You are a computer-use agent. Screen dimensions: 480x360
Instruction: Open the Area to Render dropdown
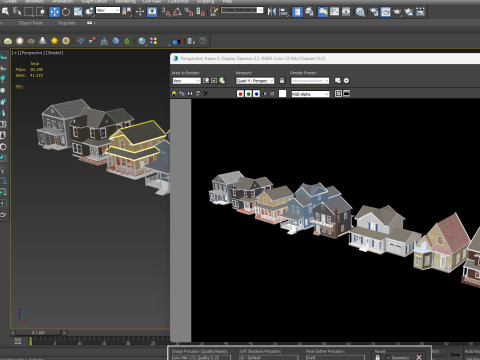pyautogui.click(x=187, y=81)
